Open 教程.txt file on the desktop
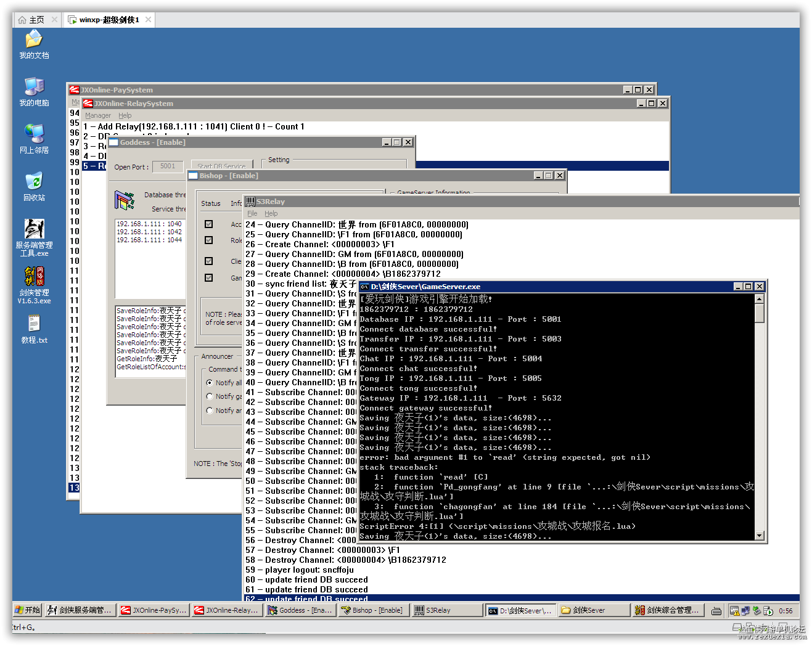The width and height of the screenshot is (812, 646). 34,324
